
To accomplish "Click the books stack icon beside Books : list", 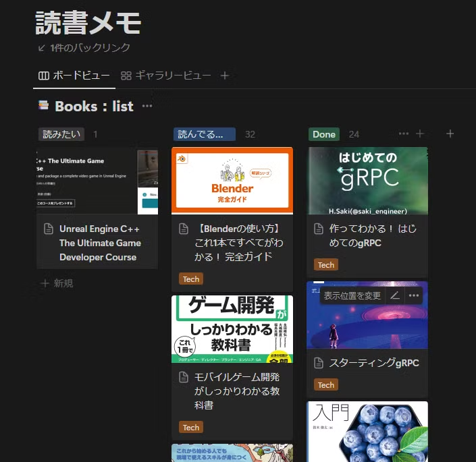I will pos(43,105).
